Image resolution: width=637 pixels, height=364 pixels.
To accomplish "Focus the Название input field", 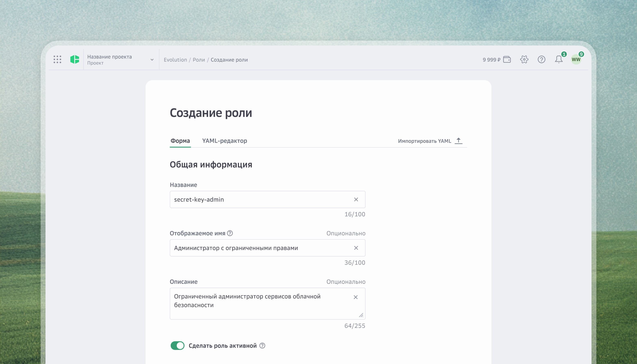I will pyautogui.click(x=268, y=199).
